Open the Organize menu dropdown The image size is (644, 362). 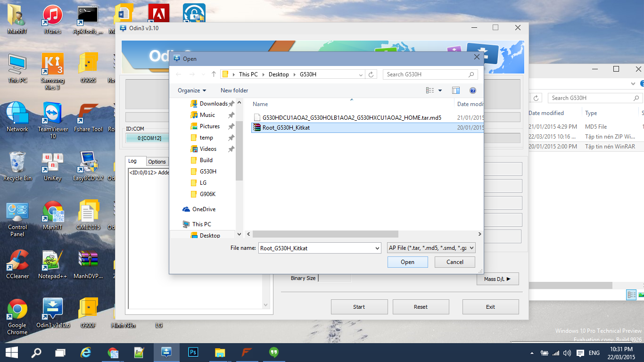tap(192, 90)
